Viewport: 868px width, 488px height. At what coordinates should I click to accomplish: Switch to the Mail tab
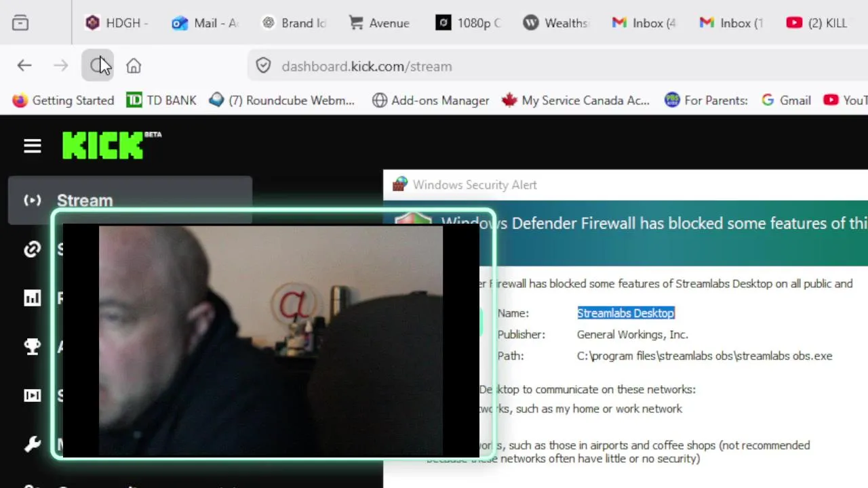click(205, 23)
